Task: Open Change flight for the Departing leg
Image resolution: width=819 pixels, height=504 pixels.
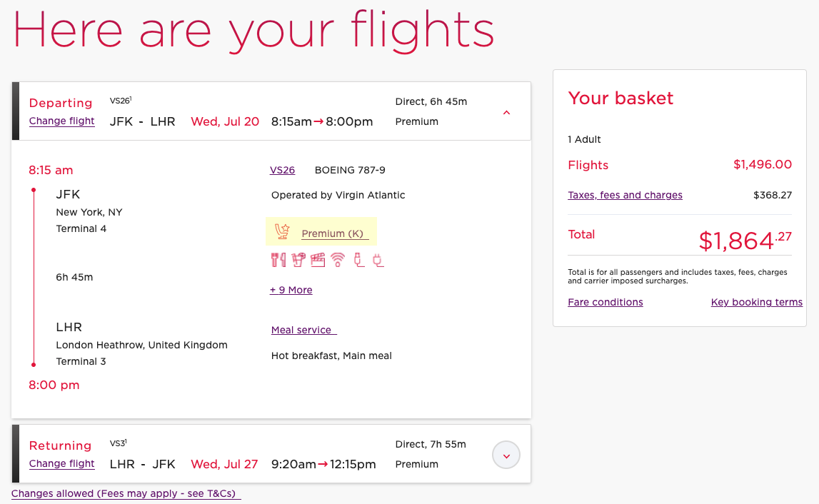Action: pos(61,121)
